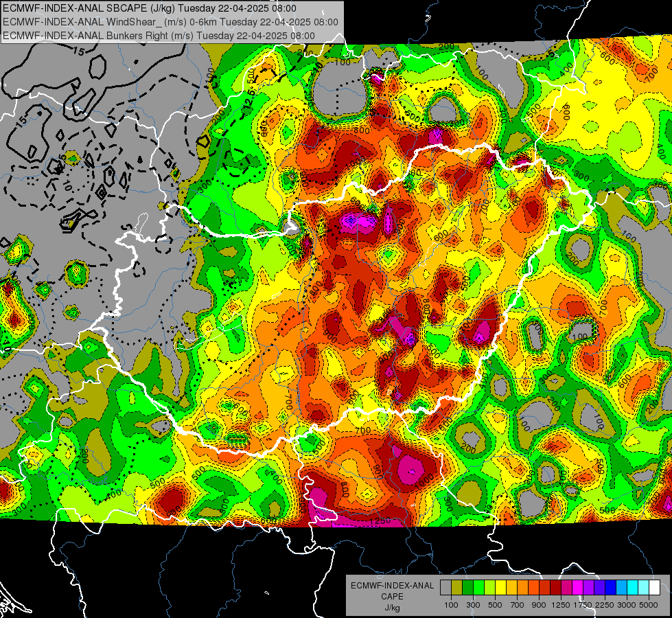
Task: Pick the dark green legend swatch
Action: point(467,587)
